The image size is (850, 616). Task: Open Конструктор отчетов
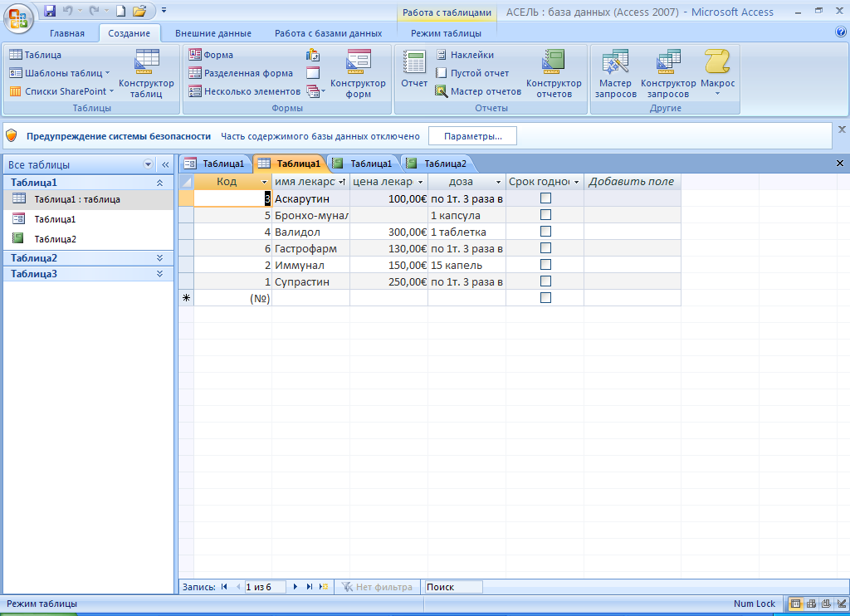coord(554,74)
